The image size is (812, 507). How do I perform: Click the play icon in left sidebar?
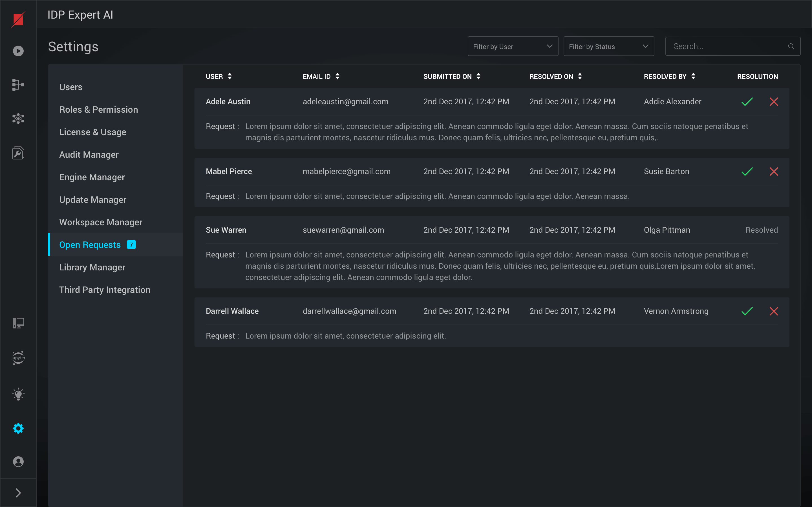click(x=18, y=51)
